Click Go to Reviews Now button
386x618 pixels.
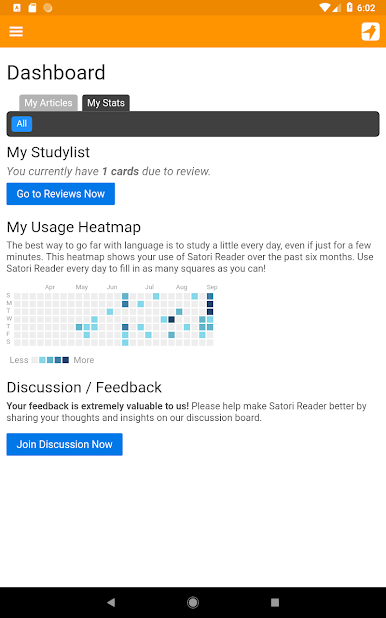(x=61, y=194)
